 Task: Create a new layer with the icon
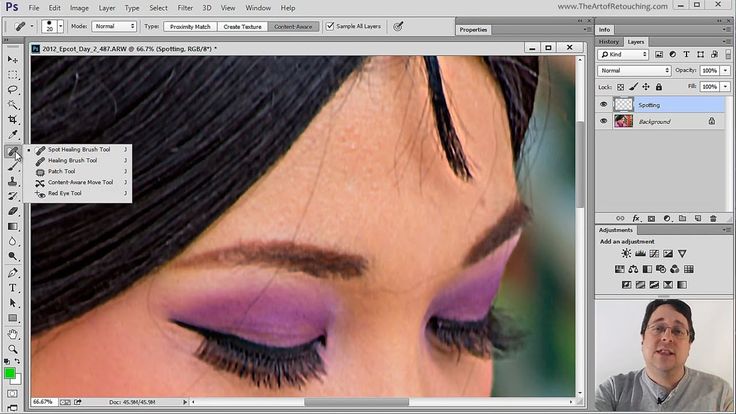point(698,218)
